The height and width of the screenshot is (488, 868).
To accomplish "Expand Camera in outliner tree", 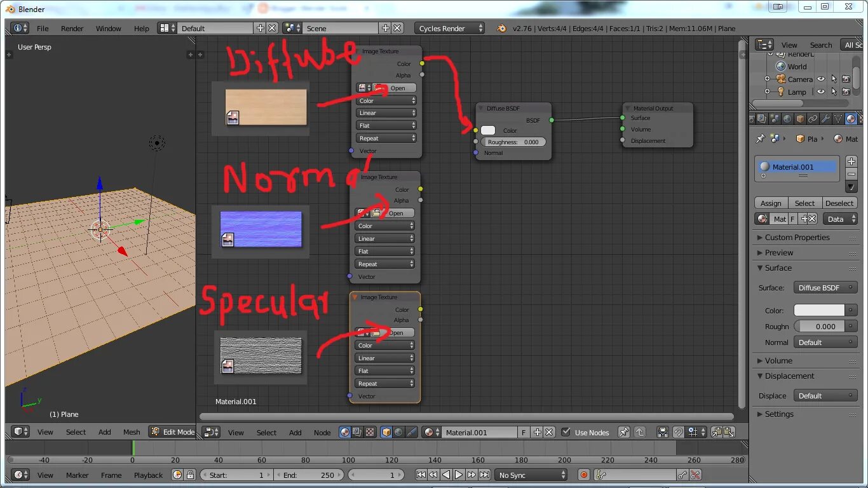I will [767, 79].
